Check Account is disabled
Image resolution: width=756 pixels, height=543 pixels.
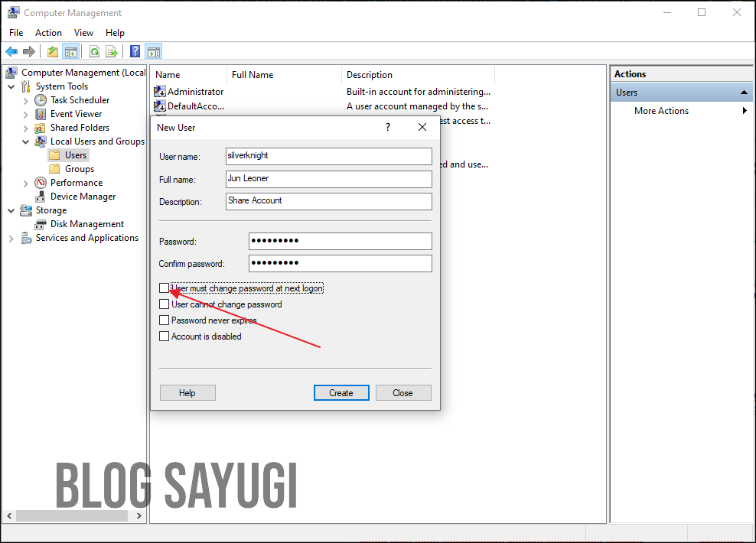point(164,337)
